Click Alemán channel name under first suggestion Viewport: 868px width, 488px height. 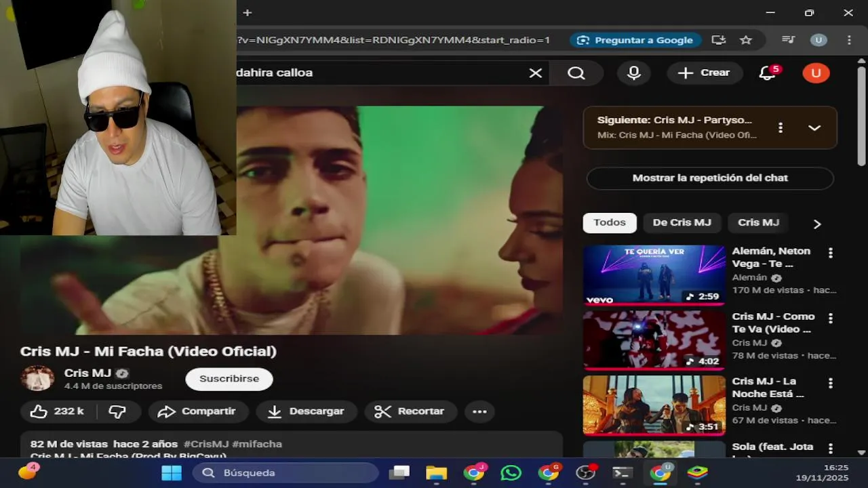[749, 278]
